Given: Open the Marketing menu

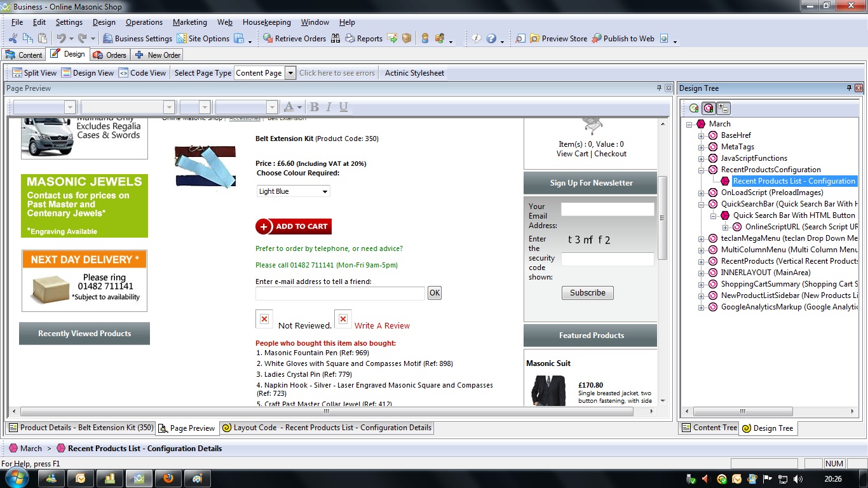Looking at the screenshot, I should click(x=189, y=22).
